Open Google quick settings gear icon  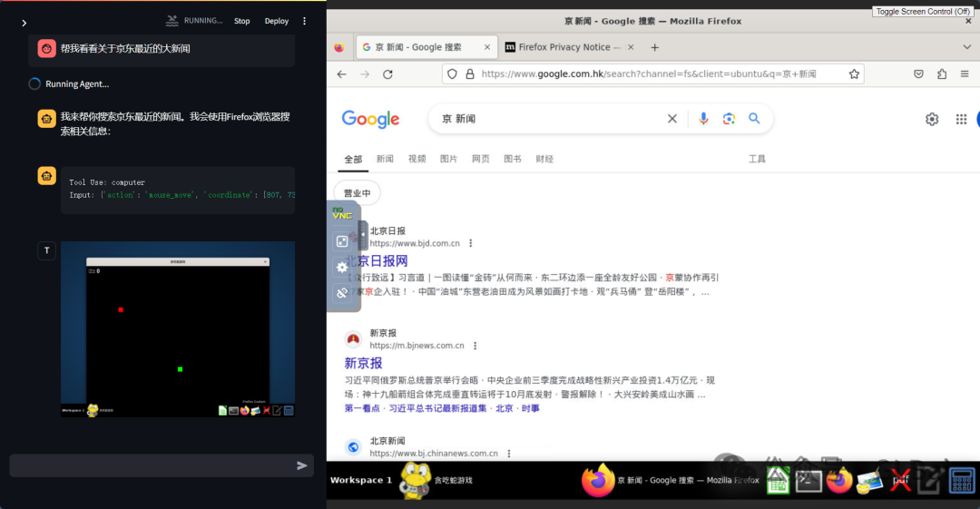[932, 119]
